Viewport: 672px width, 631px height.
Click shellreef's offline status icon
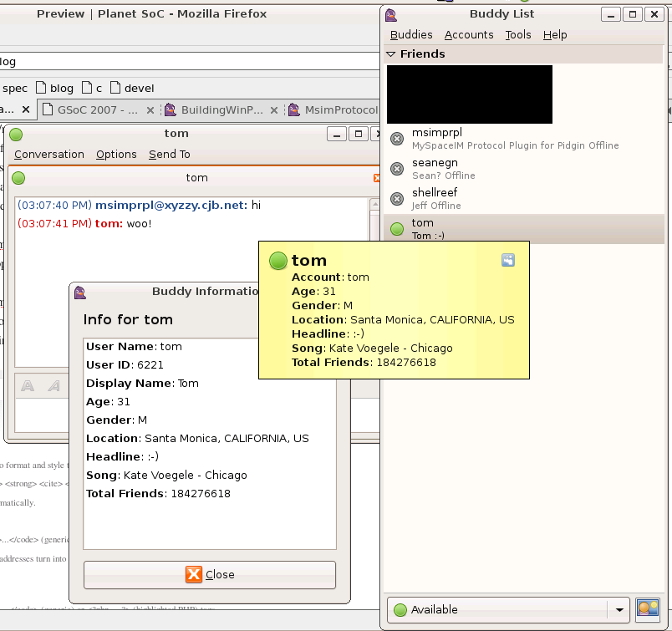pyautogui.click(x=397, y=199)
